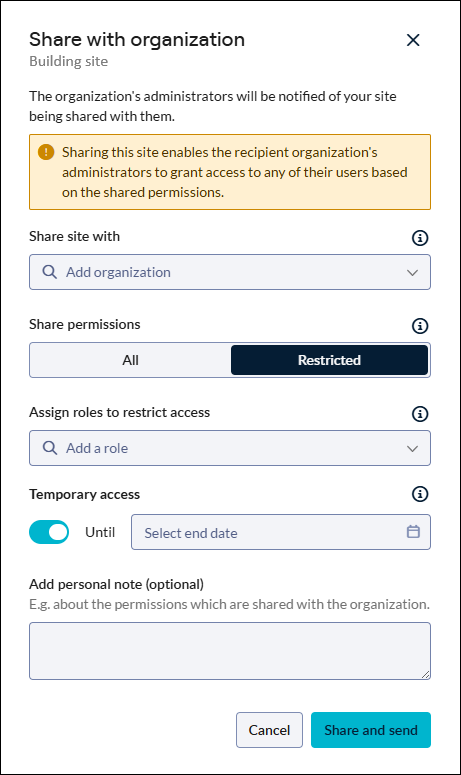Click info icon next to Share permissions
This screenshot has width=461, height=775.
pyautogui.click(x=420, y=326)
